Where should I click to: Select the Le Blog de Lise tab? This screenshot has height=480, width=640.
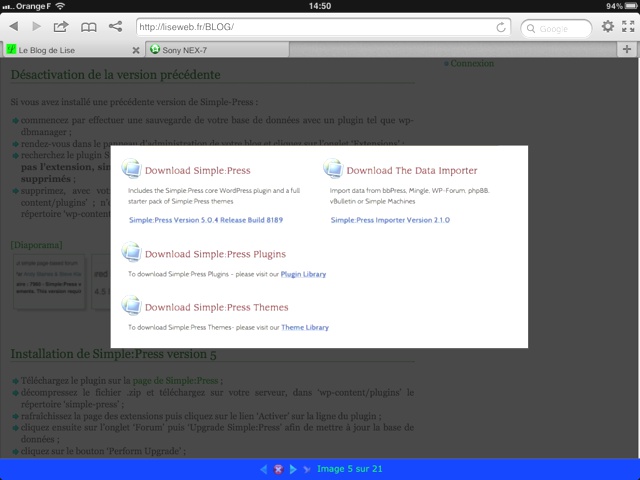[x=60, y=49]
